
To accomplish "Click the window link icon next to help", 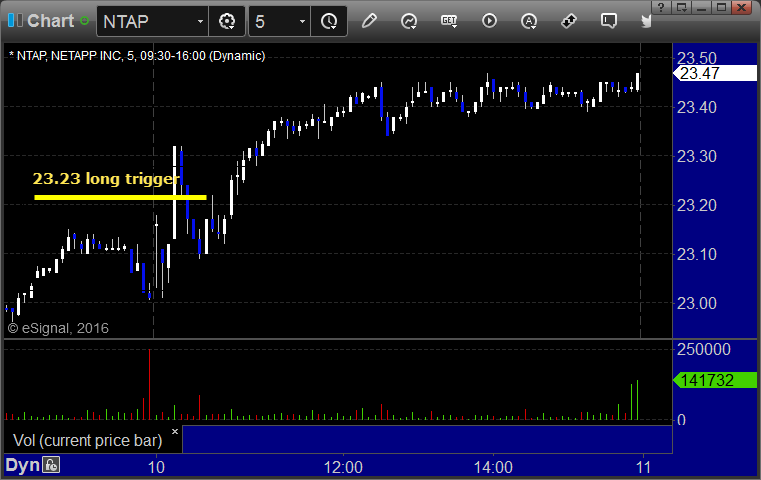I will click(x=681, y=7).
